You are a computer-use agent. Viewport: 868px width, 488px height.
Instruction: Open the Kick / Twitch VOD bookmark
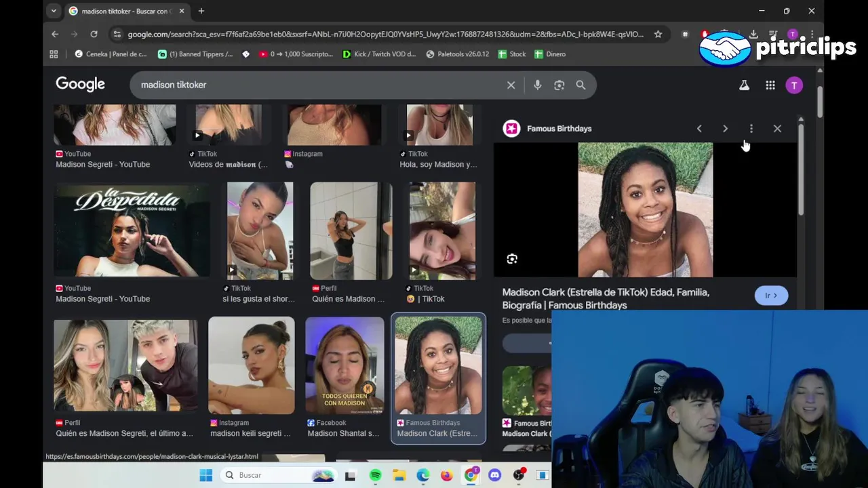[x=379, y=54]
